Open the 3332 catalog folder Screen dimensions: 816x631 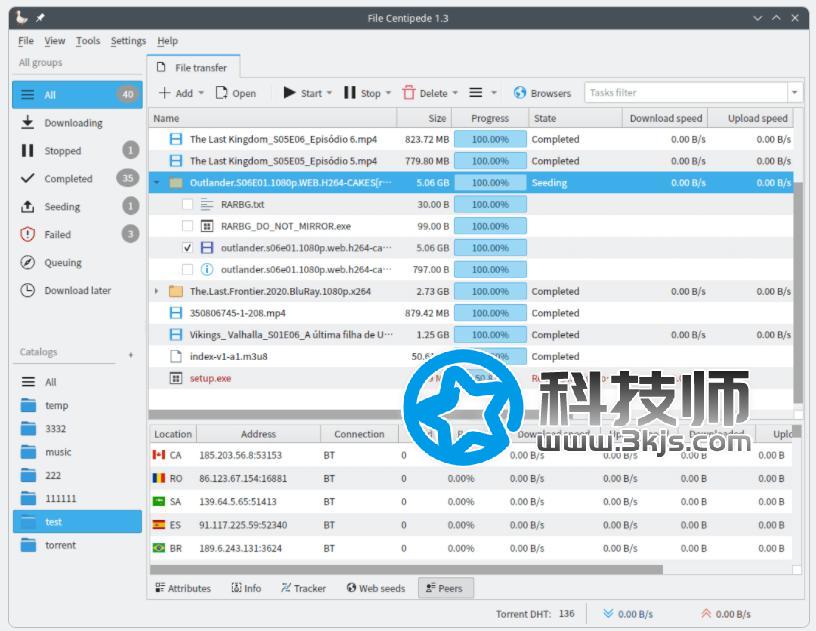[77, 429]
